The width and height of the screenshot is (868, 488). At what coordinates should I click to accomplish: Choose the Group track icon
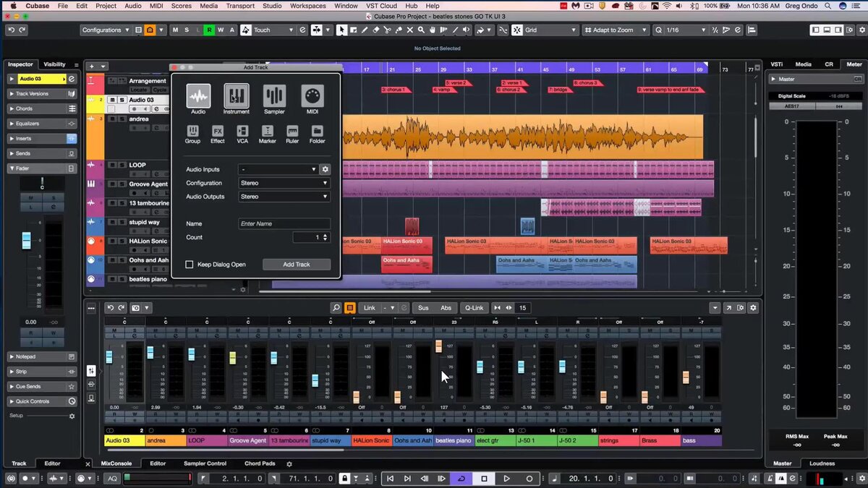click(192, 131)
